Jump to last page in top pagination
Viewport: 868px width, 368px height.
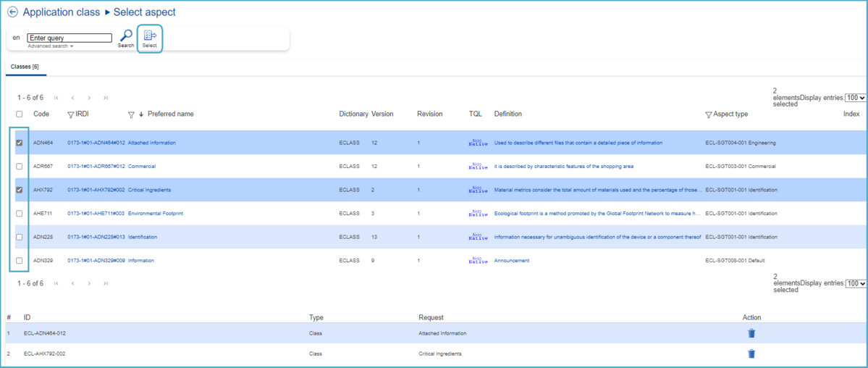point(106,98)
